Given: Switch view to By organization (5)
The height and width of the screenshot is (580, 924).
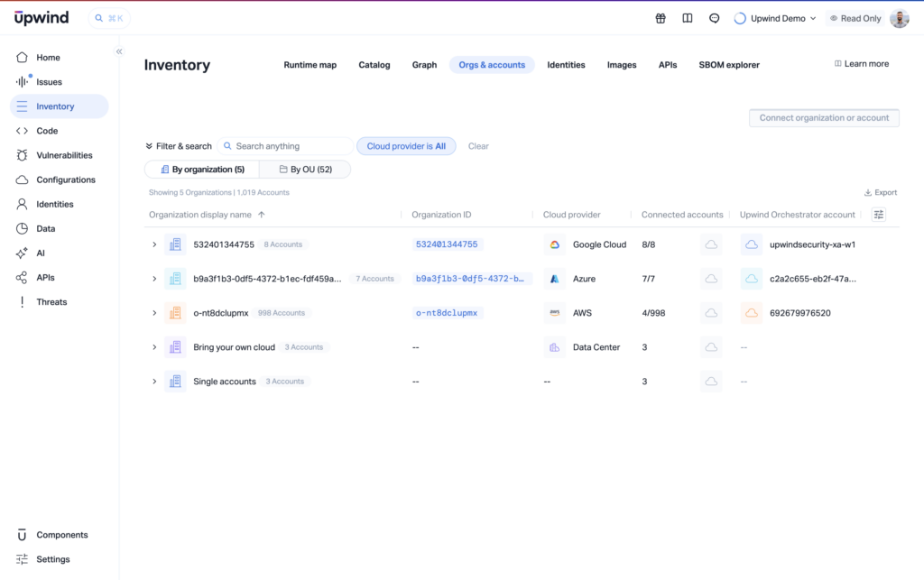Looking at the screenshot, I should tap(201, 170).
